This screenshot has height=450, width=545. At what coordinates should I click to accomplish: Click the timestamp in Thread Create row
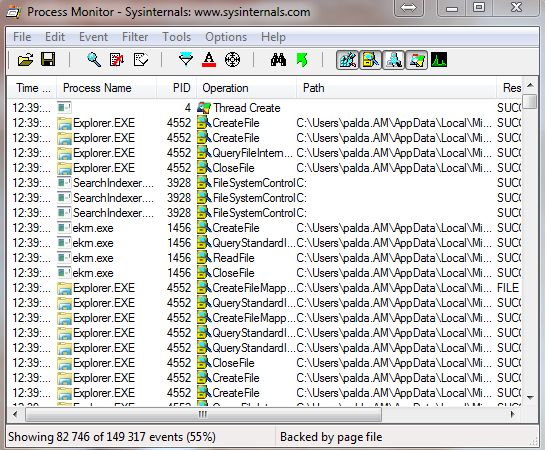point(31,108)
